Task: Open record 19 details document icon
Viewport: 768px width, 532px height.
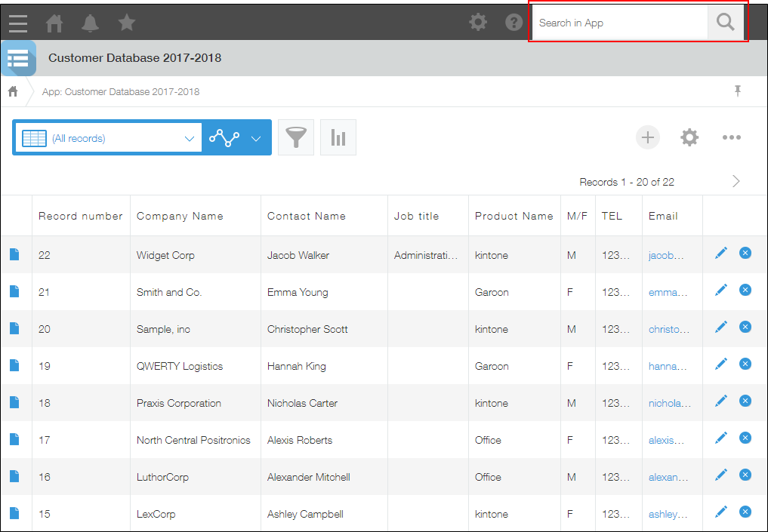Action: (14, 365)
